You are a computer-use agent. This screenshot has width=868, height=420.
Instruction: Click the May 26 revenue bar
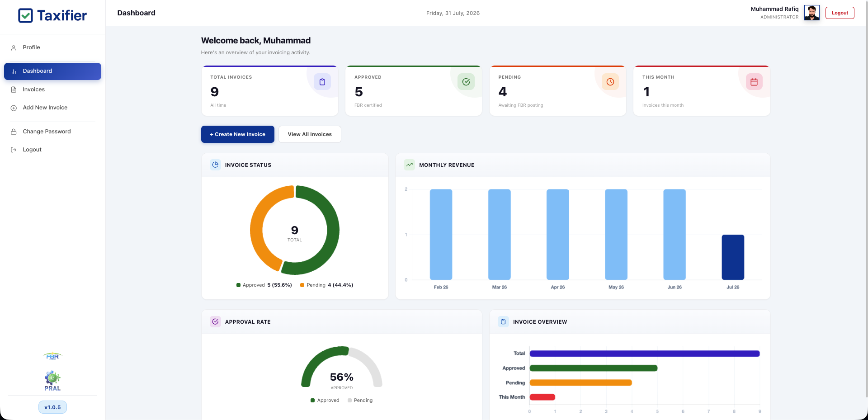click(616, 234)
